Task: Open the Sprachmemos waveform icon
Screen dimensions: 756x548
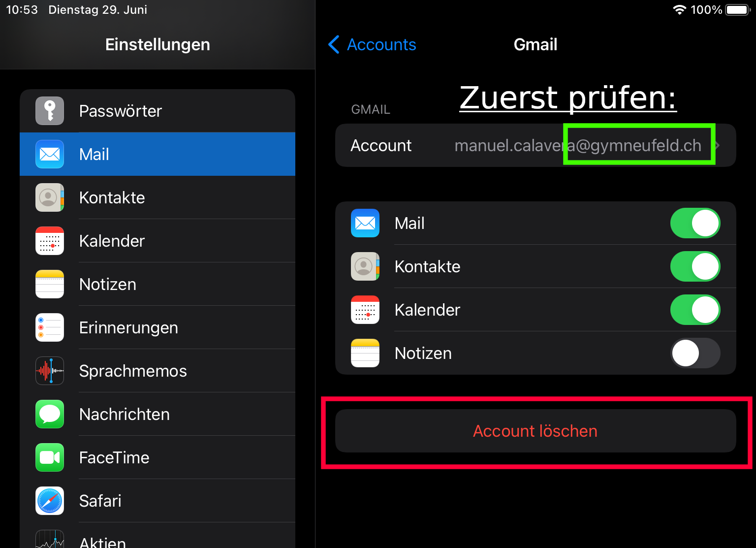Action: coord(50,371)
